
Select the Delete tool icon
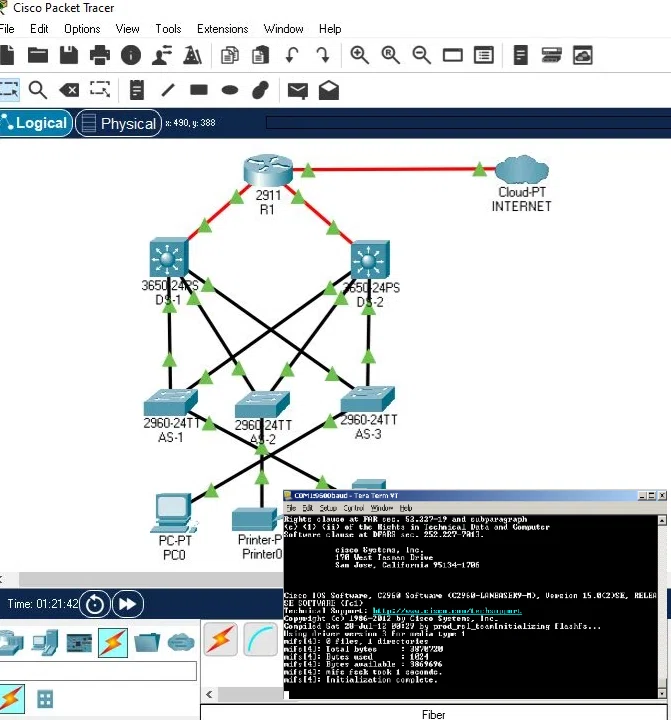69,90
